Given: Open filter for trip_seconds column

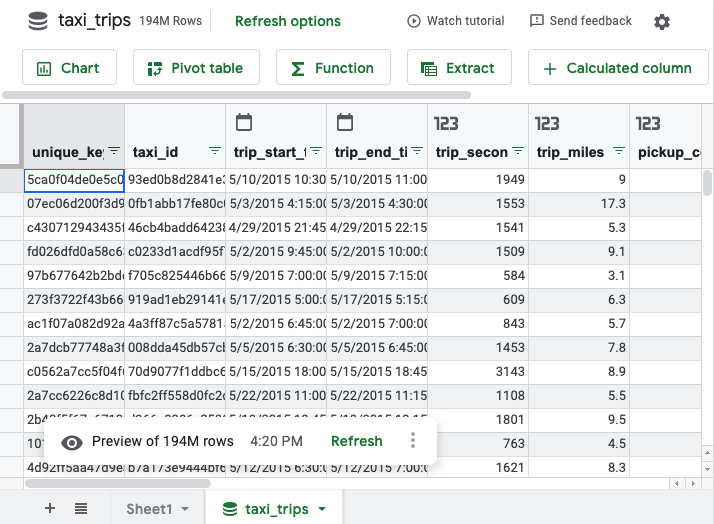Looking at the screenshot, I should [517, 151].
